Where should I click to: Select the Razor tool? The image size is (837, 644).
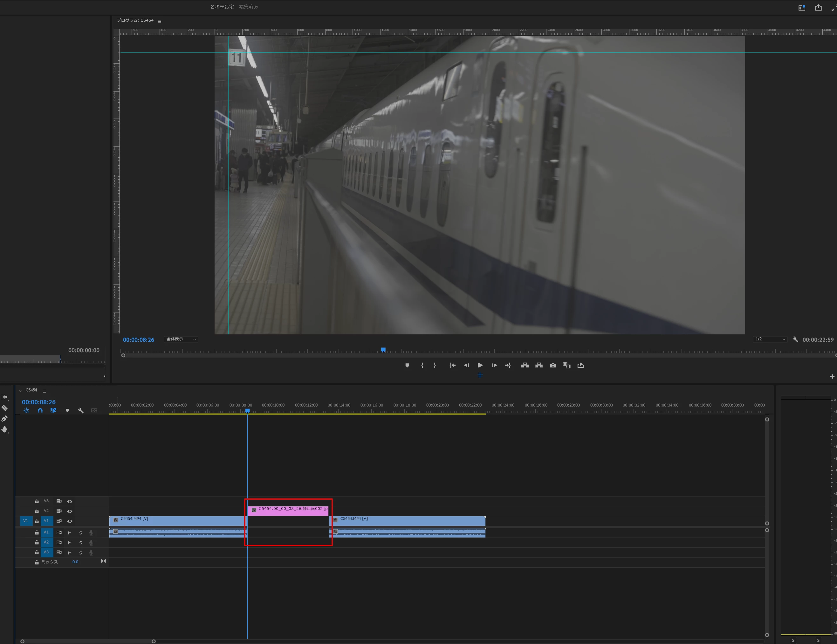click(4, 408)
